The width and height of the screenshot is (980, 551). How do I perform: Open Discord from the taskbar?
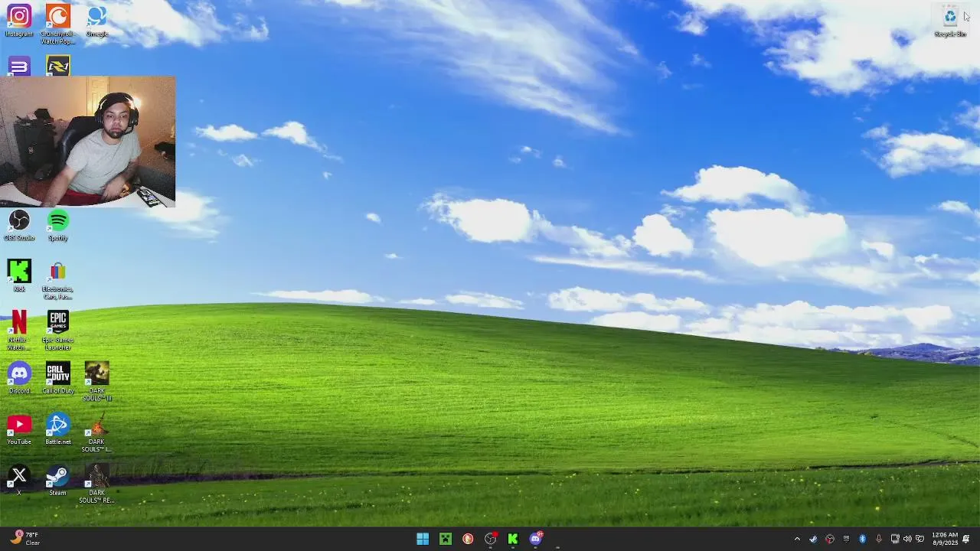[x=536, y=539]
